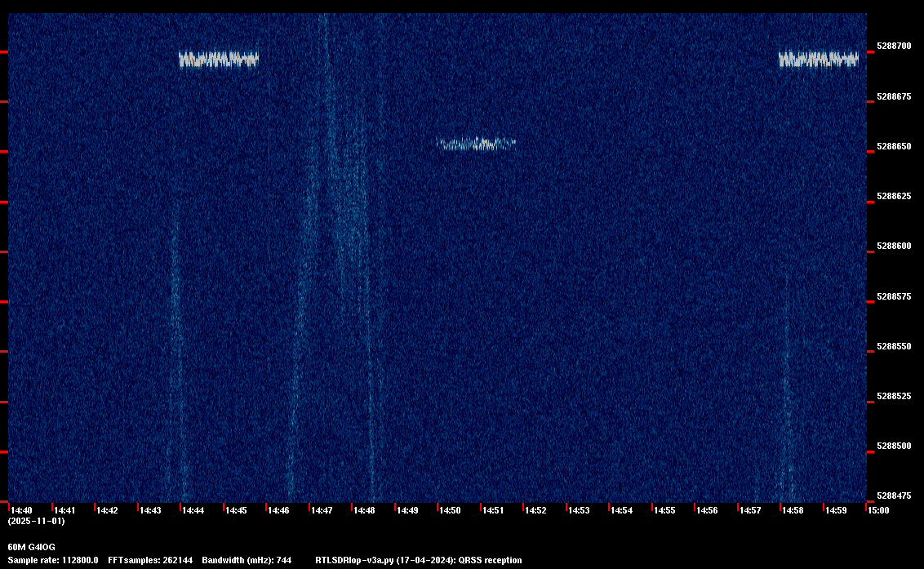Click the 5288500 frequency label
924x569 pixels.
click(894, 446)
